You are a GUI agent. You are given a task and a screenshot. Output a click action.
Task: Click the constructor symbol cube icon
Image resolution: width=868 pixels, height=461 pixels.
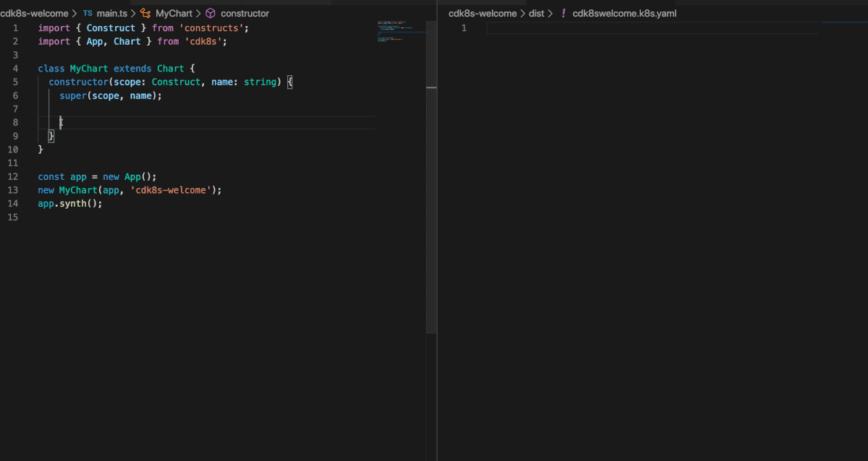tap(210, 13)
